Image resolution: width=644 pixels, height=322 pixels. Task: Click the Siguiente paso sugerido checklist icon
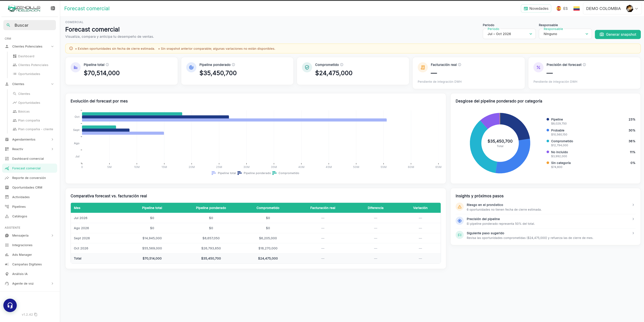[459, 235]
